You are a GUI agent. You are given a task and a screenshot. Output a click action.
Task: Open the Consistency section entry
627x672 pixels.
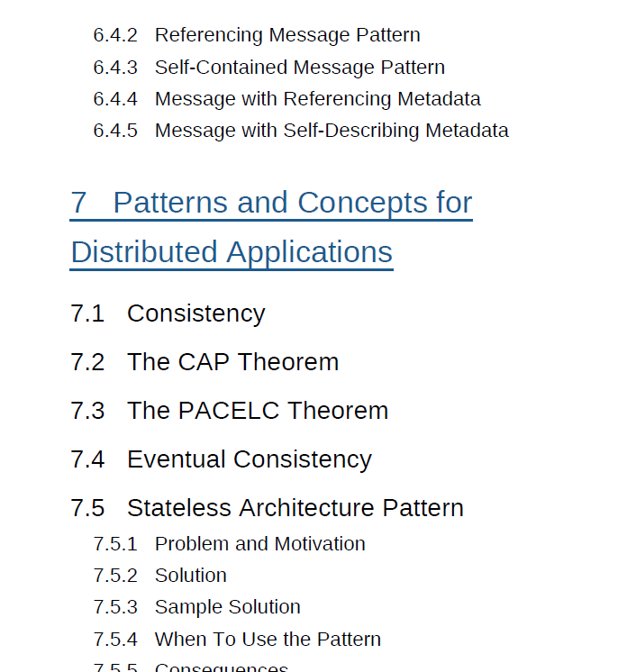[x=195, y=313]
